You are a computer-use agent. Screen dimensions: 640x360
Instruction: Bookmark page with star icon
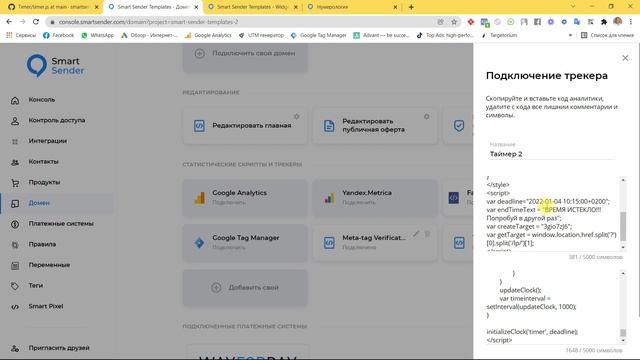[x=454, y=22]
